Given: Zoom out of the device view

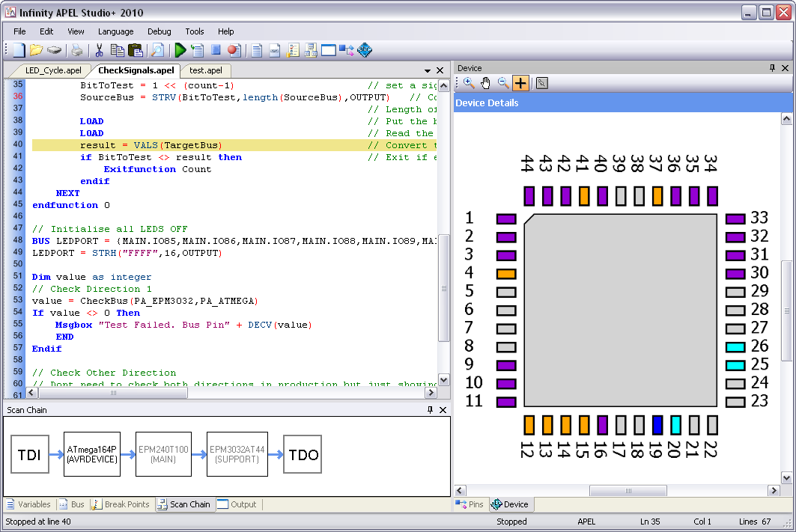Looking at the screenshot, I should point(503,83).
